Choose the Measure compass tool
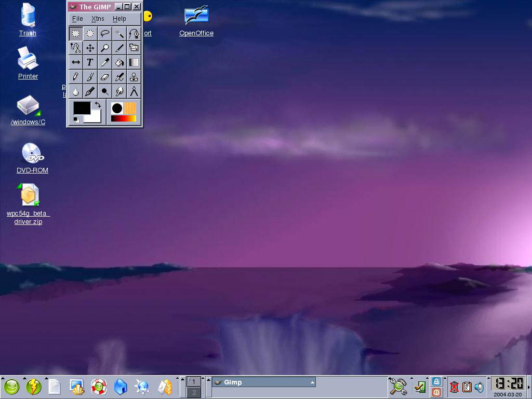The image size is (532, 399). [x=134, y=91]
